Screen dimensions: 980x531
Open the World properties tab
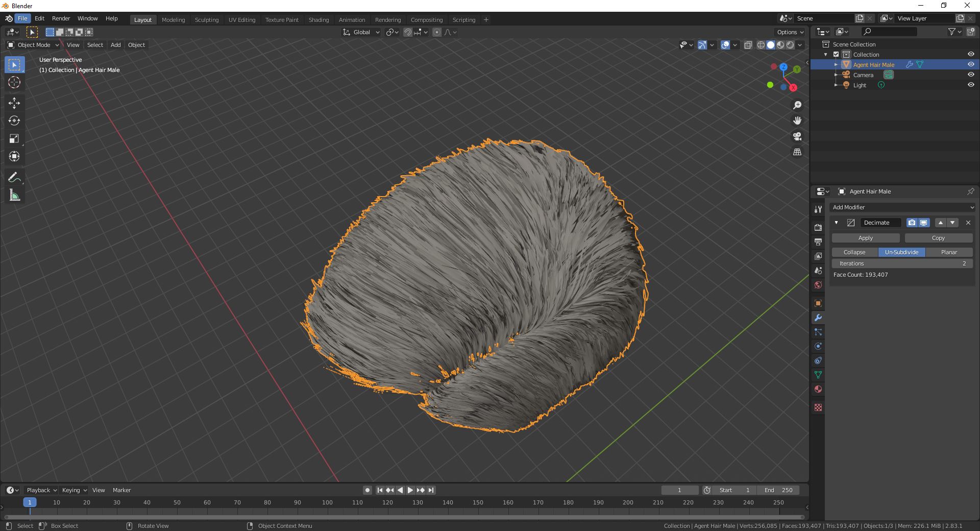coord(818,284)
